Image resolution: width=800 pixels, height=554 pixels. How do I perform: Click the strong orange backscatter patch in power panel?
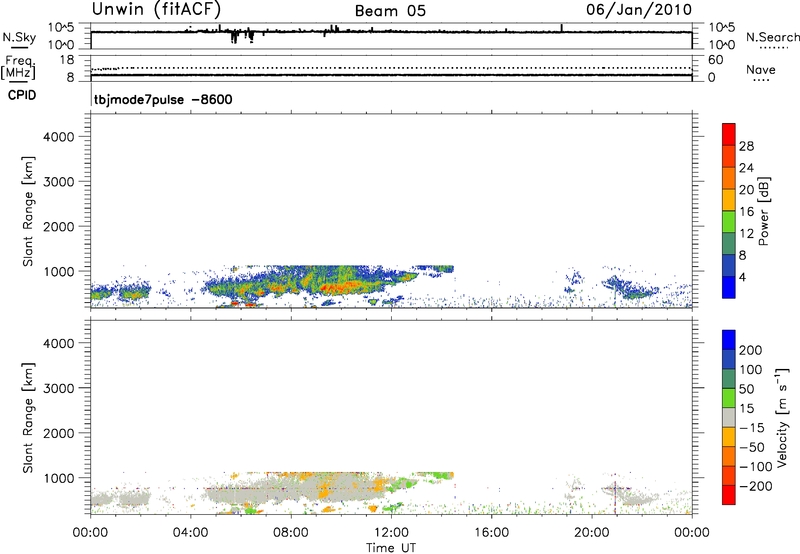pos(338,288)
